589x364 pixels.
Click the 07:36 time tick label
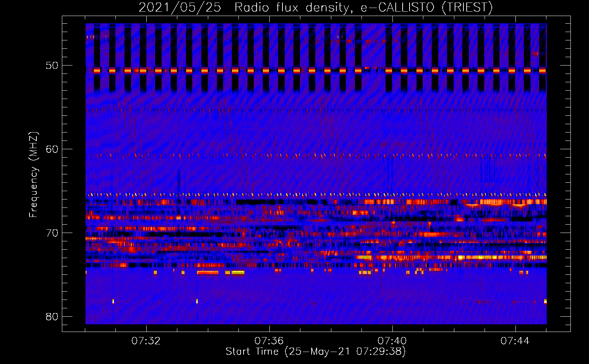pyautogui.click(x=269, y=341)
